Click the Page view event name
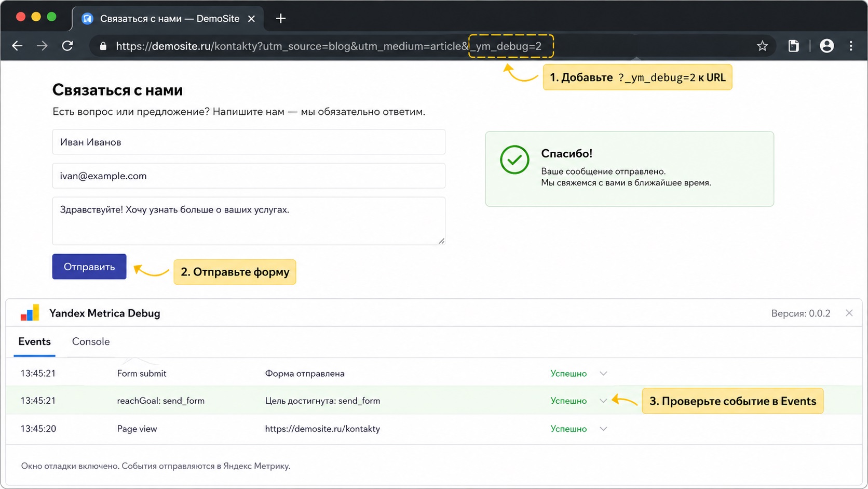 pyautogui.click(x=137, y=429)
